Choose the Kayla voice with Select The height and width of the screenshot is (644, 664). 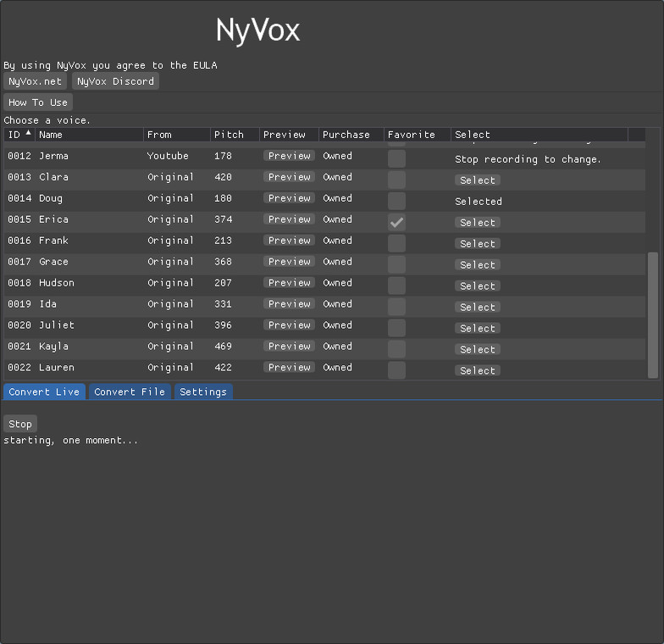[477, 350]
